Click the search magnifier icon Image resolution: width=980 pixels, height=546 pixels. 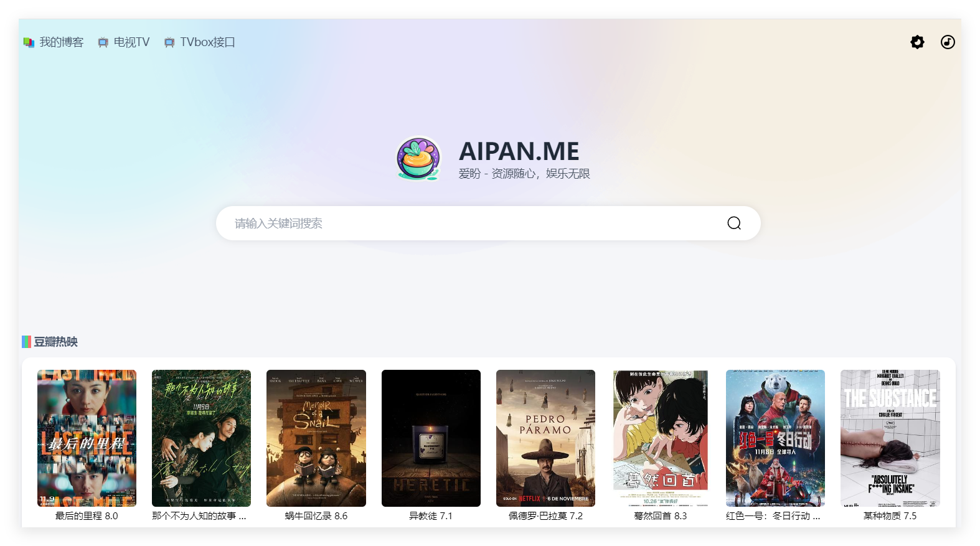pos(734,223)
